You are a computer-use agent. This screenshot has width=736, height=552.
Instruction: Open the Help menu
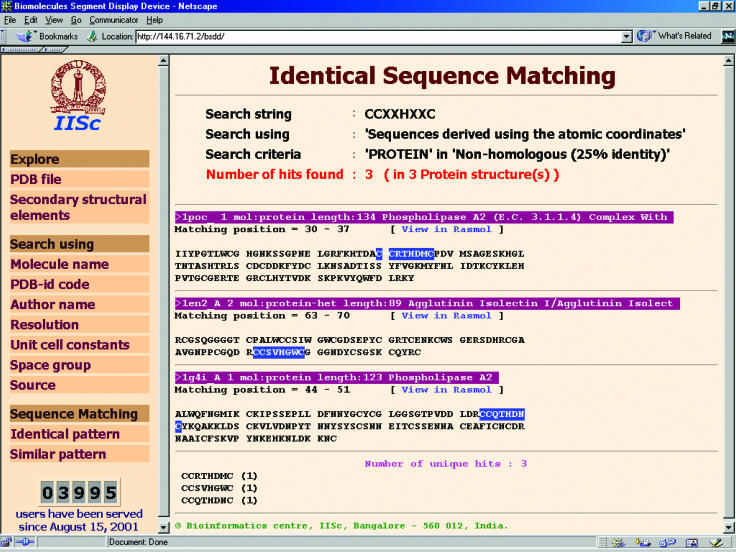point(154,20)
